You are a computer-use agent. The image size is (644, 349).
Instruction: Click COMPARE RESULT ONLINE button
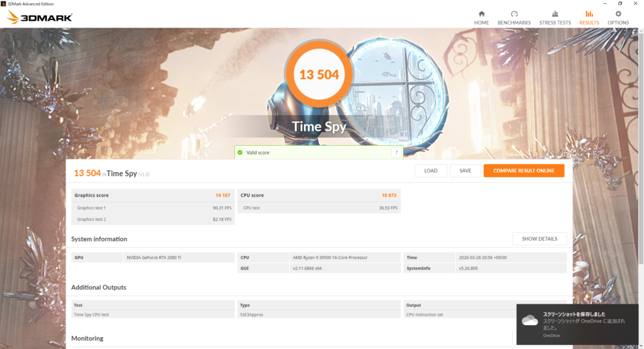[x=524, y=171]
